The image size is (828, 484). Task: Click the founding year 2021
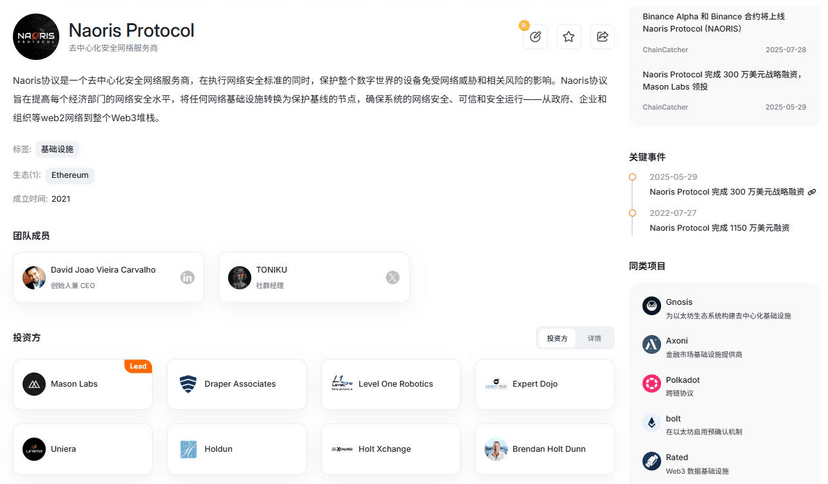click(x=61, y=199)
